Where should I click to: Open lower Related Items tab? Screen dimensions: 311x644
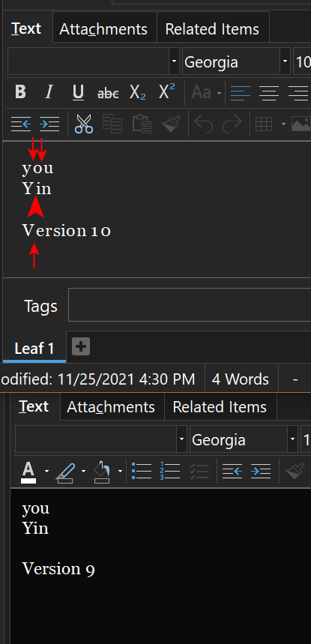[x=220, y=407]
